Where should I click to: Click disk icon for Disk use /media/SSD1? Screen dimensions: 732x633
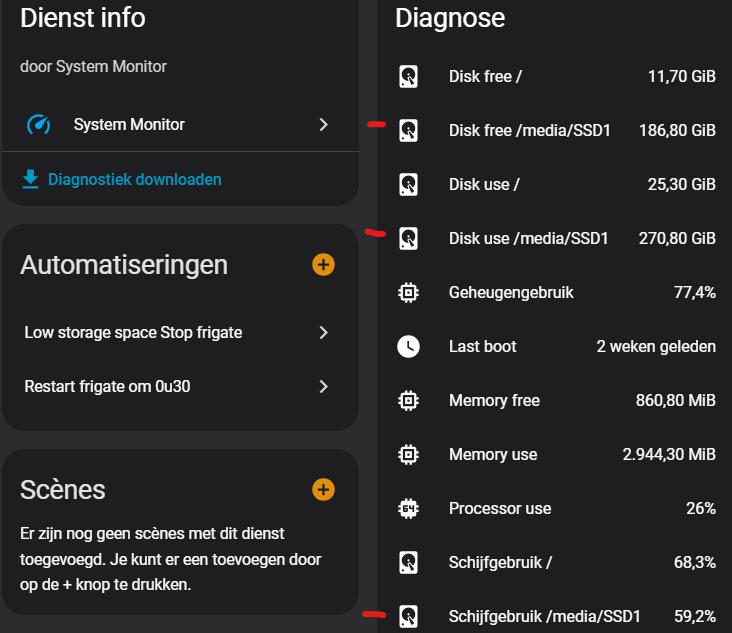pyautogui.click(x=408, y=238)
